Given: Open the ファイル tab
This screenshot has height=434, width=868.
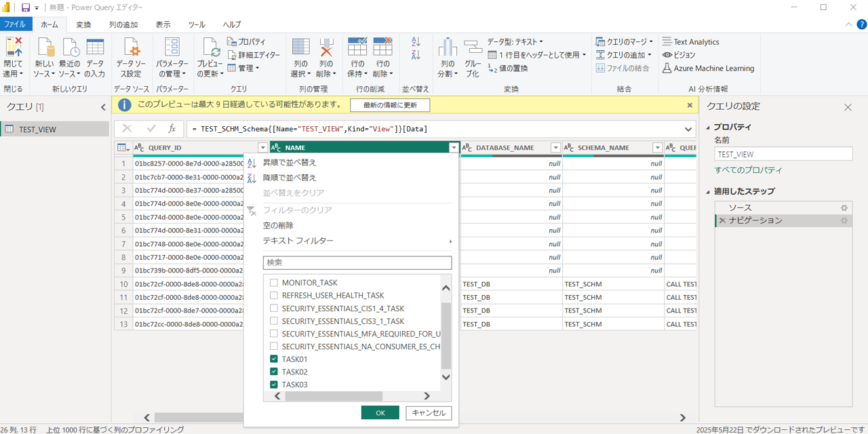Looking at the screenshot, I should pyautogui.click(x=16, y=24).
